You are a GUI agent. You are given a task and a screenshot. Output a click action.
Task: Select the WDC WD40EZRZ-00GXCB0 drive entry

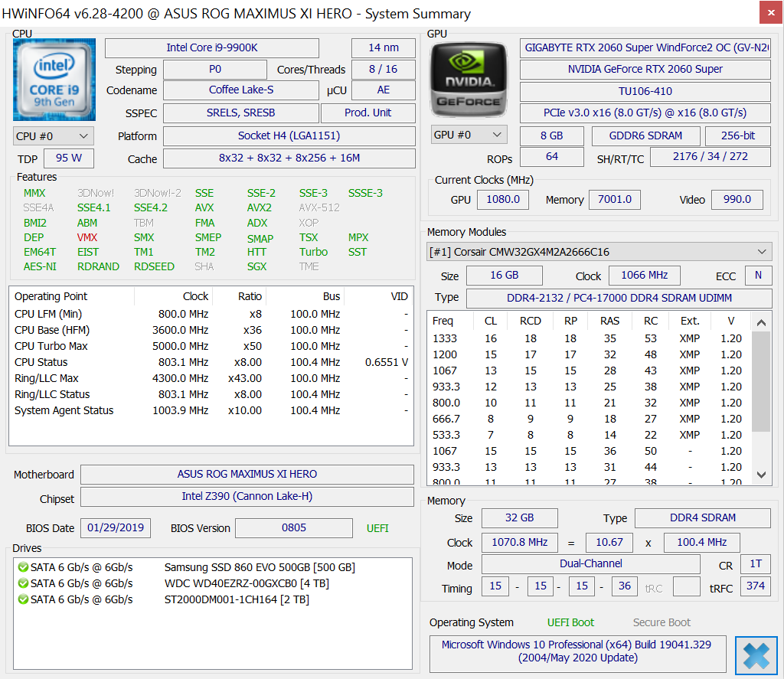pyautogui.click(x=212, y=583)
